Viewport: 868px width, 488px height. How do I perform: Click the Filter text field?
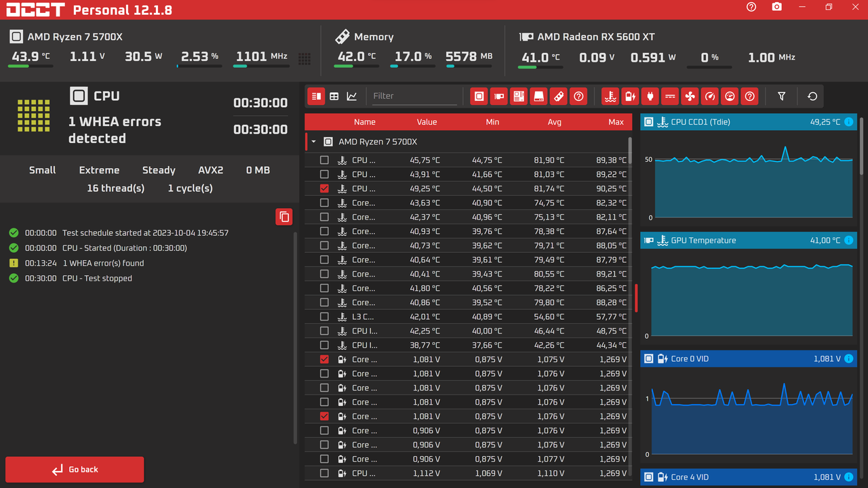[414, 96]
